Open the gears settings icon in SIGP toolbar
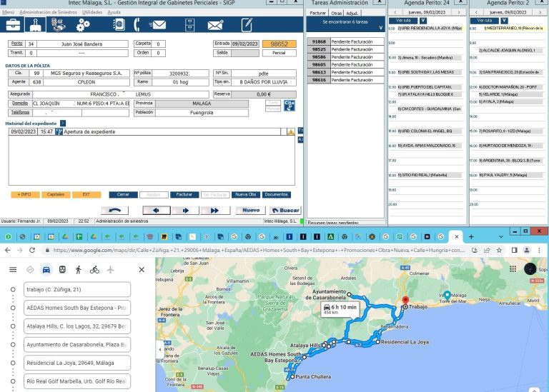 pyautogui.click(x=83, y=25)
